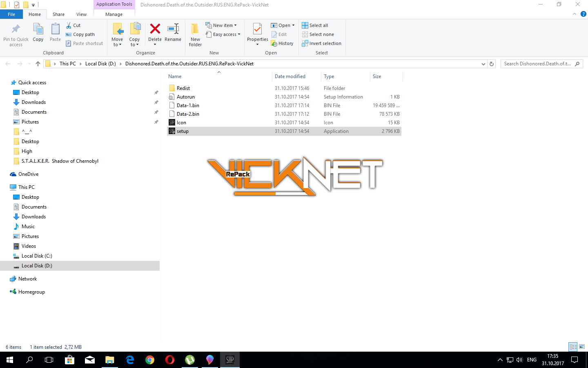
Task: Click Invert selection in ribbon
Action: pos(321,43)
